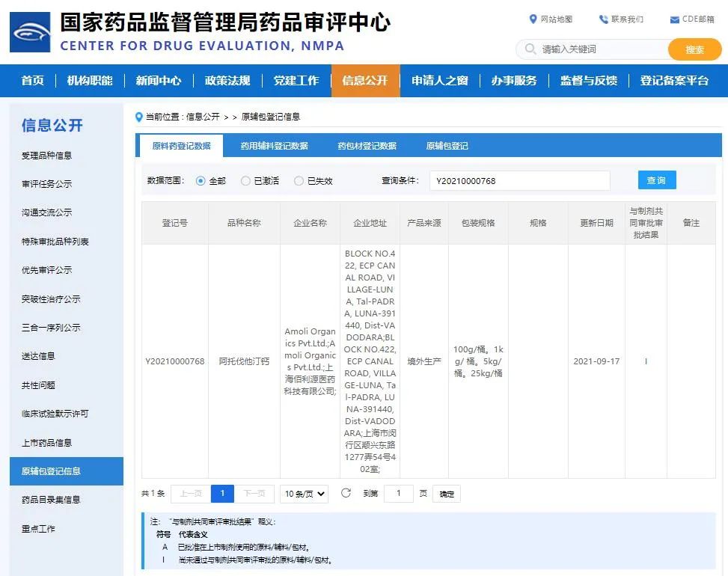This screenshot has width=728, height=576.
Task: Click the contact us phone icon
Action: coord(603,19)
